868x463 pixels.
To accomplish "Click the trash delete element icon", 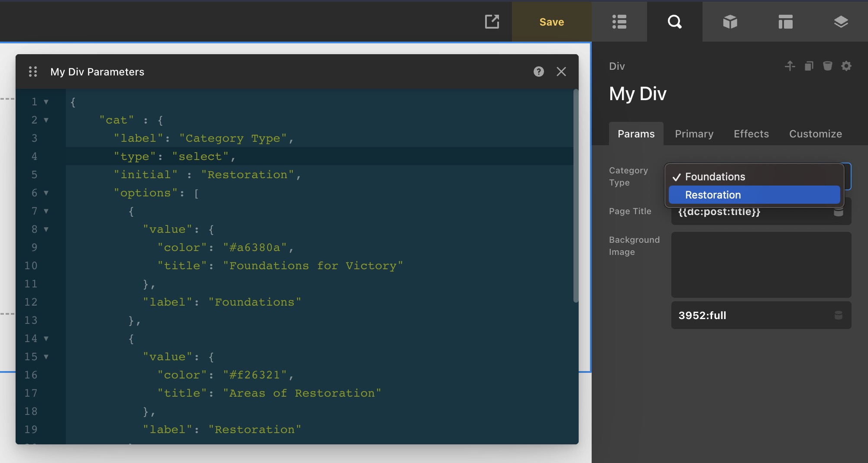I will coord(827,66).
